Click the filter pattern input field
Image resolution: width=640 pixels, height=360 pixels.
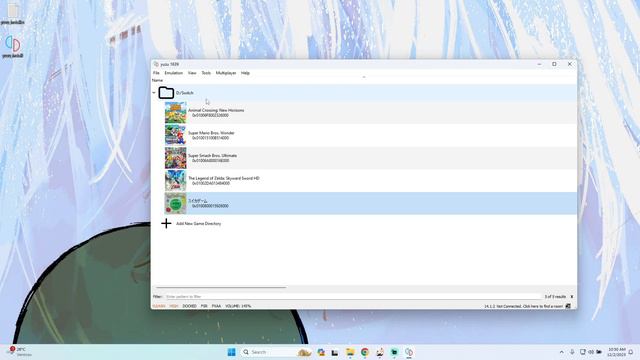point(353,297)
